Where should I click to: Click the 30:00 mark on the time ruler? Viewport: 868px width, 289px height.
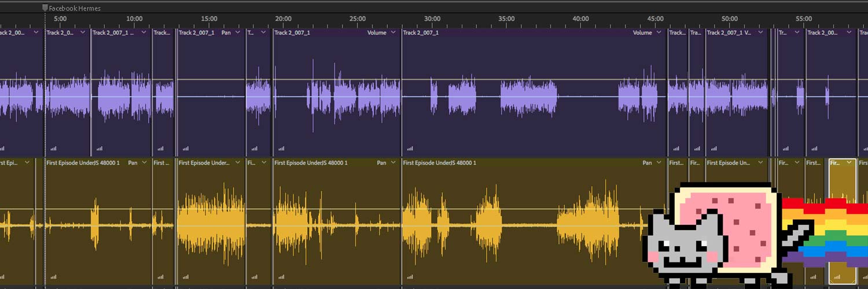432,18
